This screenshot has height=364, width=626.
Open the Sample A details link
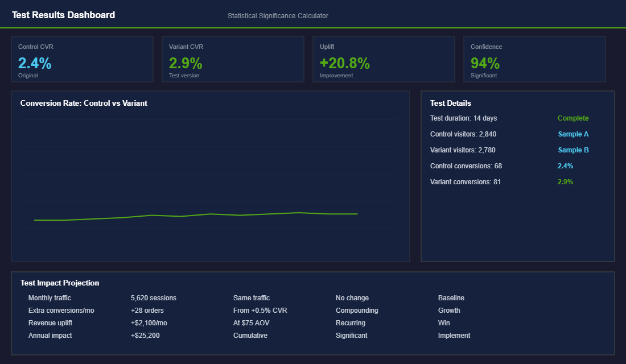(573, 134)
